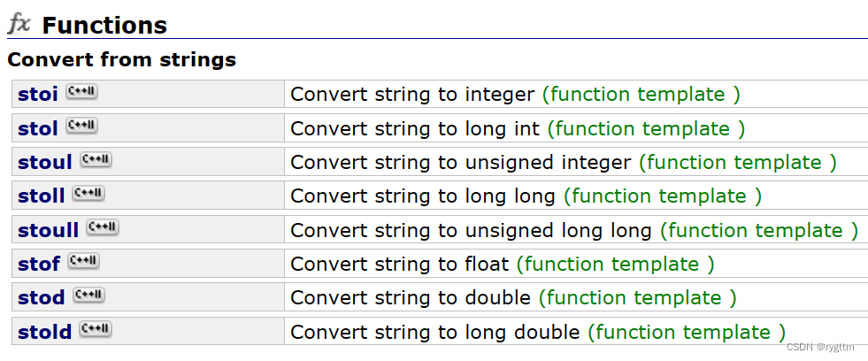Open the stoul function link
The width and height of the screenshot is (868, 361).
point(45,163)
